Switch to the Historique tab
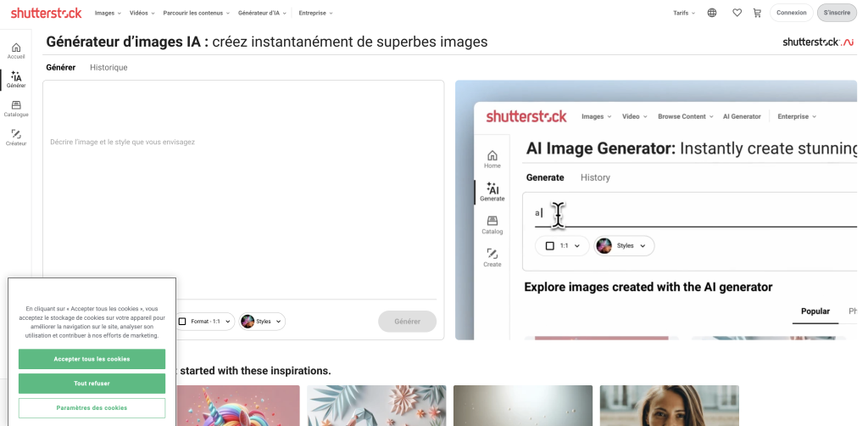The height and width of the screenshot is (426, 868). [x=108, y=68]
